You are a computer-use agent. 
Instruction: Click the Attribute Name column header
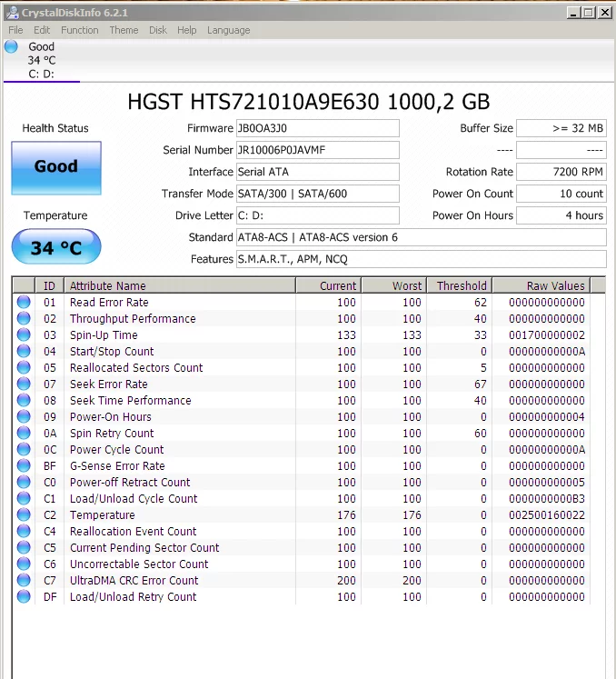(180, 285)
